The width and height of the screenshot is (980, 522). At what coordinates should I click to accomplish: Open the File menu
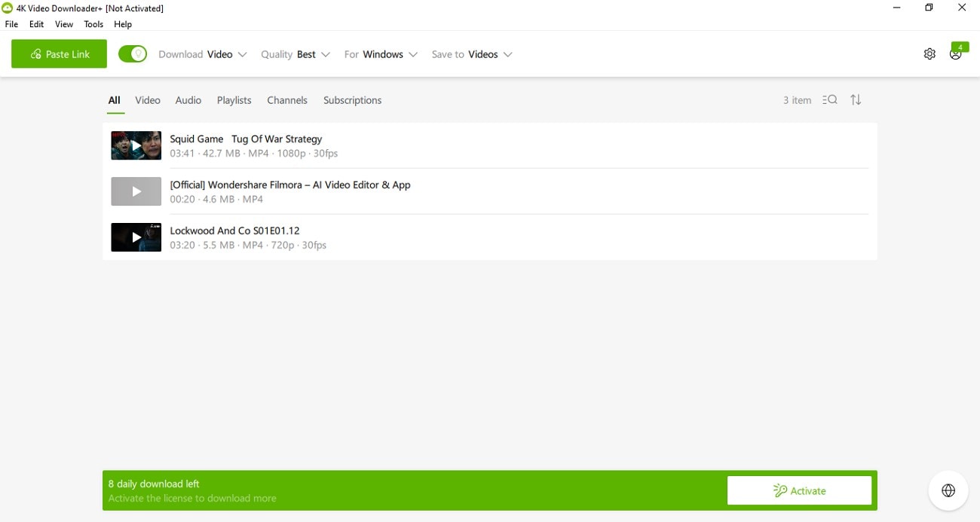(x=11, y=24)
